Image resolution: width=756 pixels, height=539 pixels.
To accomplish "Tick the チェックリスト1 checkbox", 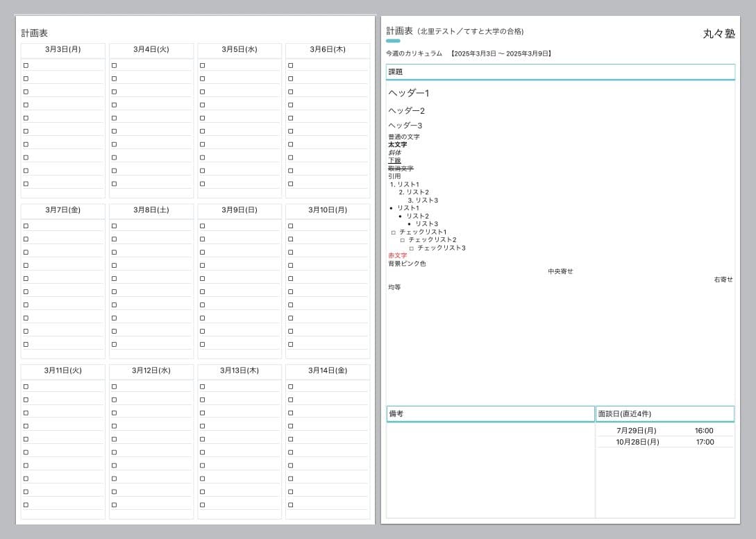I will (394, 232).
